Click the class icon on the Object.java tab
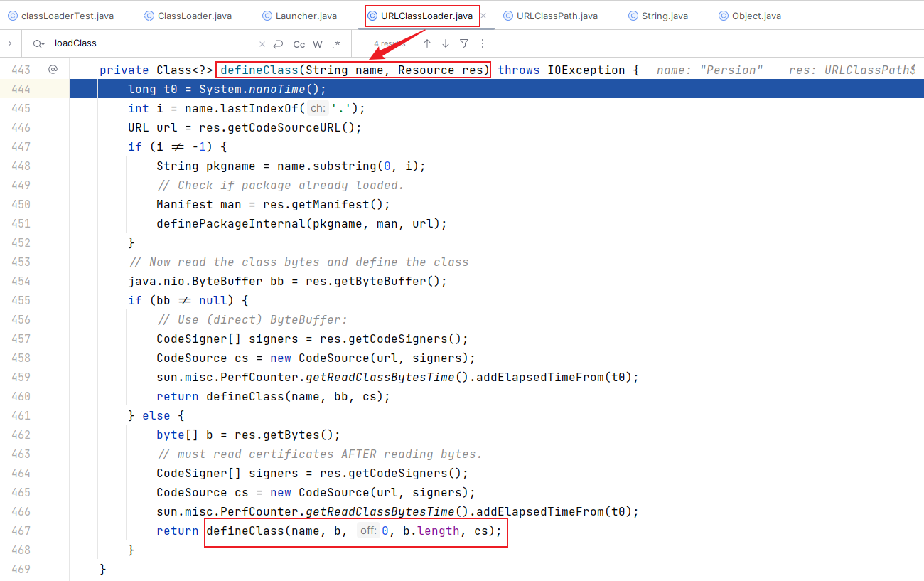Image resolution: width=924 pixels, height=581 pixels. (x=724, y=16)
